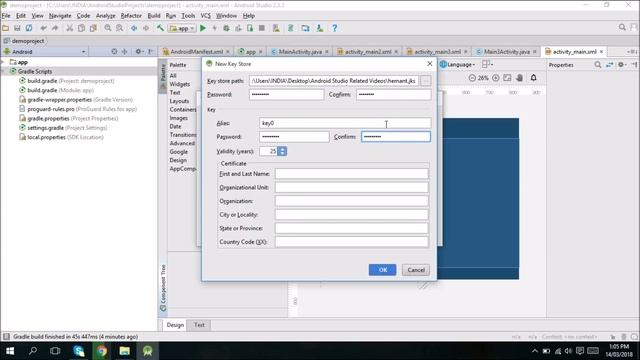The width and height of the screenshot is (640, 360).
Task: Click the Windows Start button
Action: coord(10,351)
